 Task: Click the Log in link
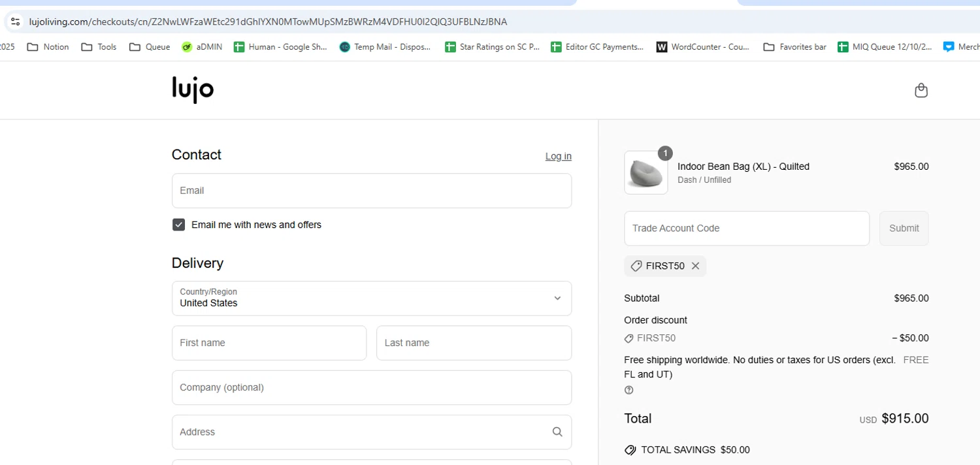(559, 156)
